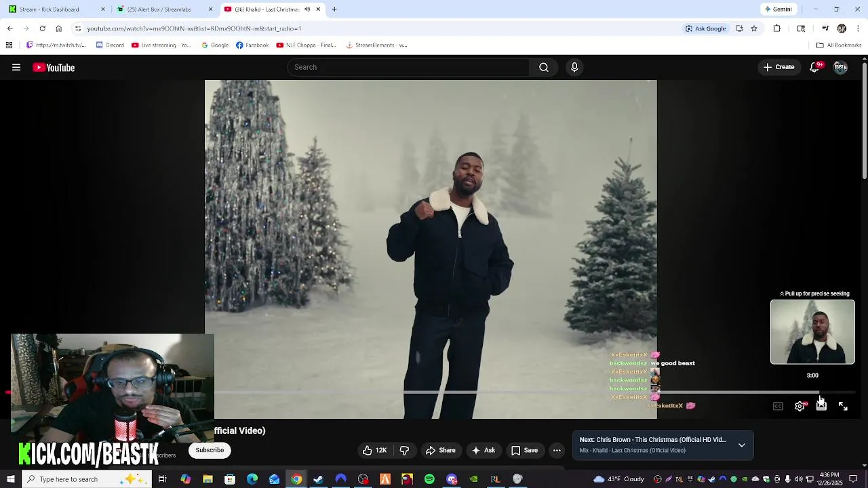Go to the YouTube home logo
868x488 pixels.
pyautogui.click(x=54, y=67)
